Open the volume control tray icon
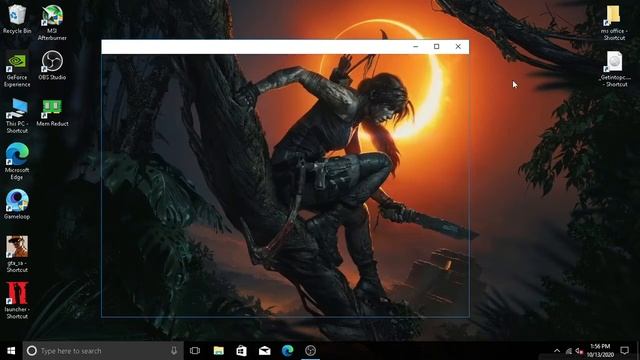Screen dimensions: 640x360 pos(579,351)
